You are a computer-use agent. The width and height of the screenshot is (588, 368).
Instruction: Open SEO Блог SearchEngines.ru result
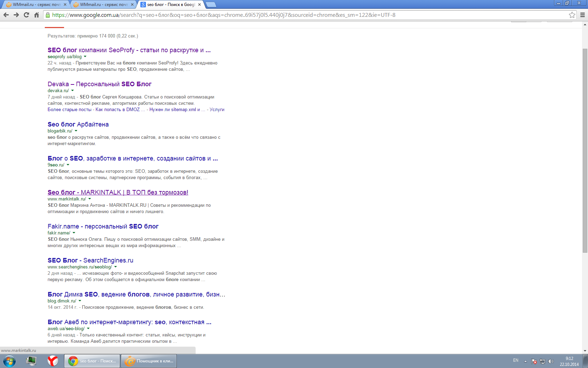tap(90, 260)
